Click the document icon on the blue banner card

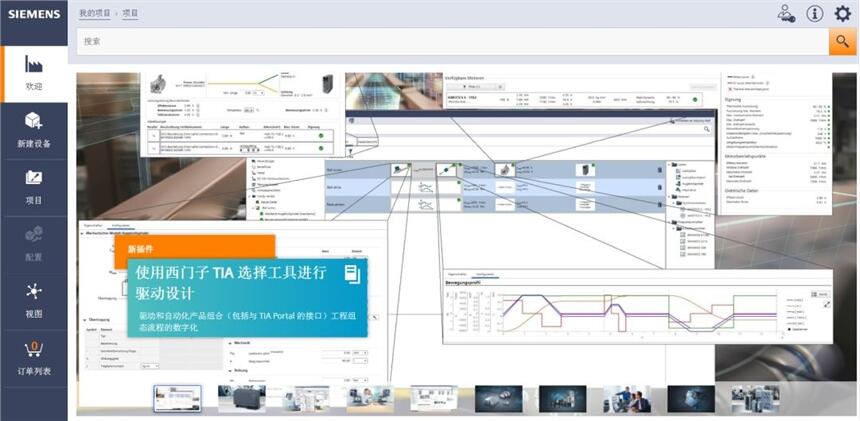tap(352, 274)
